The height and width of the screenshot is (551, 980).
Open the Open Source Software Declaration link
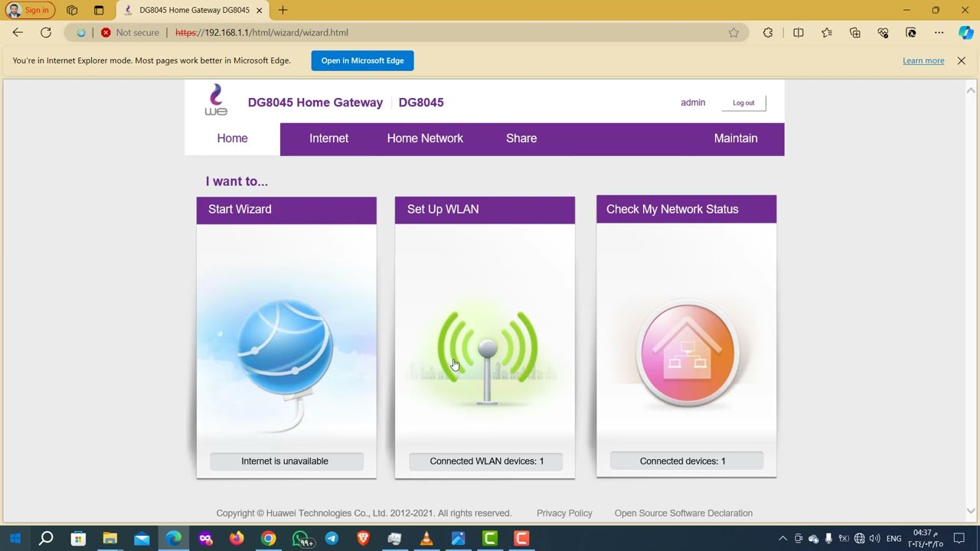coord(683,514)
